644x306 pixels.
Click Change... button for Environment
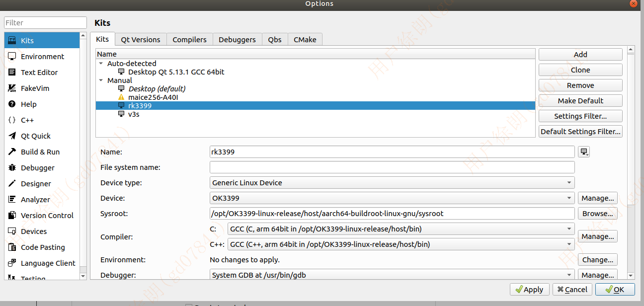coord(598,260)
